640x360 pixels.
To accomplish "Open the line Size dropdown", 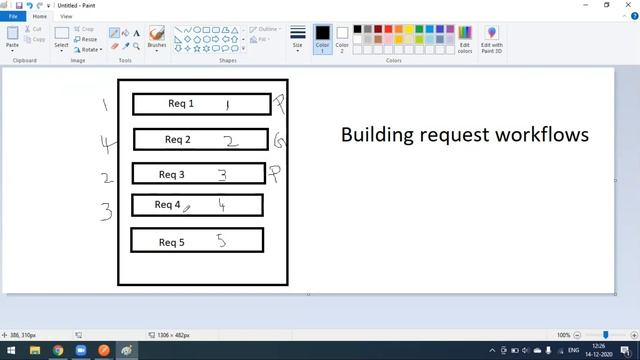I will click(x=298, y=39).
